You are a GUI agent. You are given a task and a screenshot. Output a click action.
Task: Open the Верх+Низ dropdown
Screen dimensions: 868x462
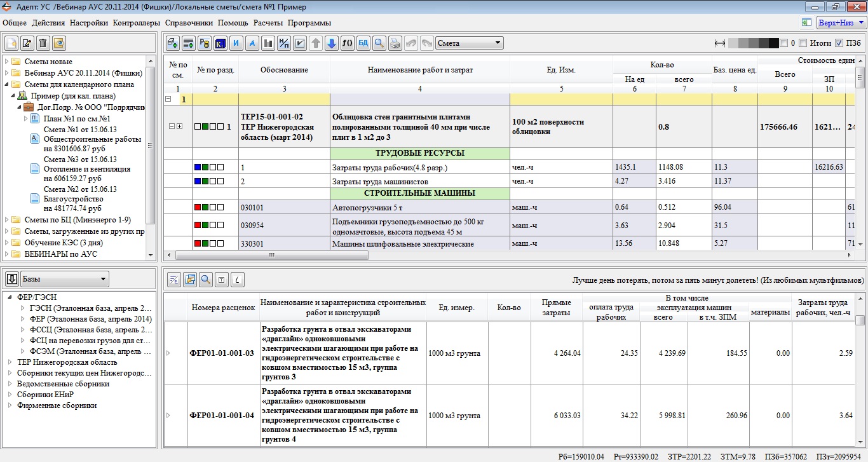(x=841, y=23)
